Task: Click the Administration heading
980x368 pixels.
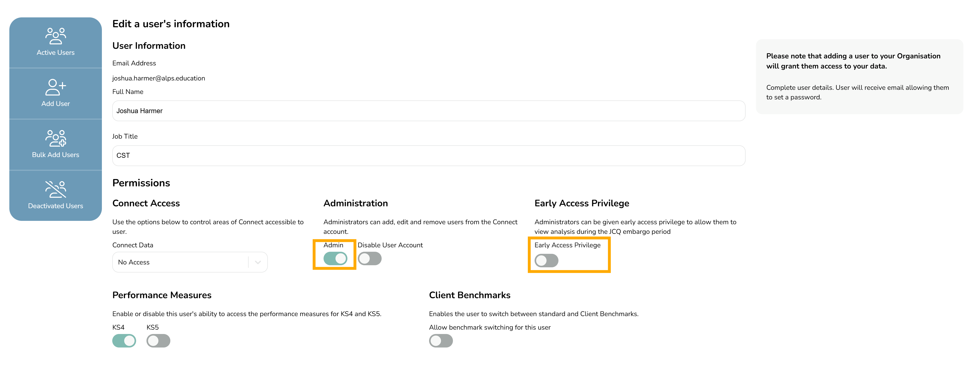Action: [356, 203]
